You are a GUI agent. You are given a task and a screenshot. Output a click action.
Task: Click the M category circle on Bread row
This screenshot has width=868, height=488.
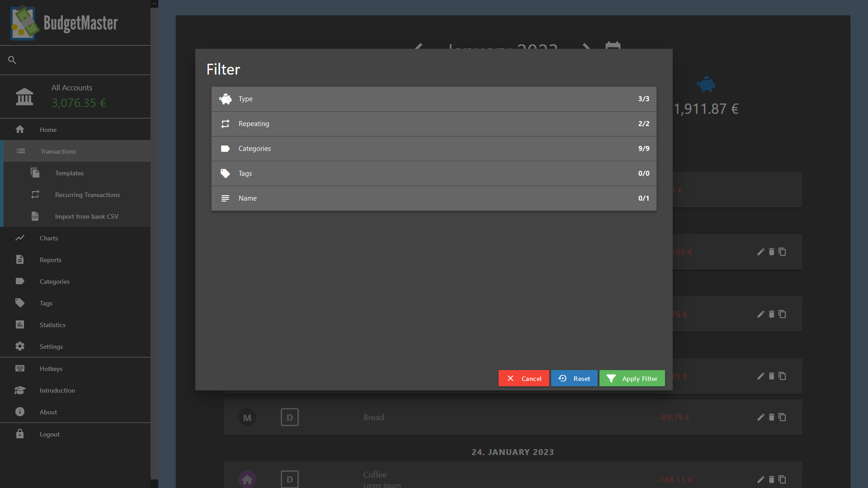tap(247, 418)
